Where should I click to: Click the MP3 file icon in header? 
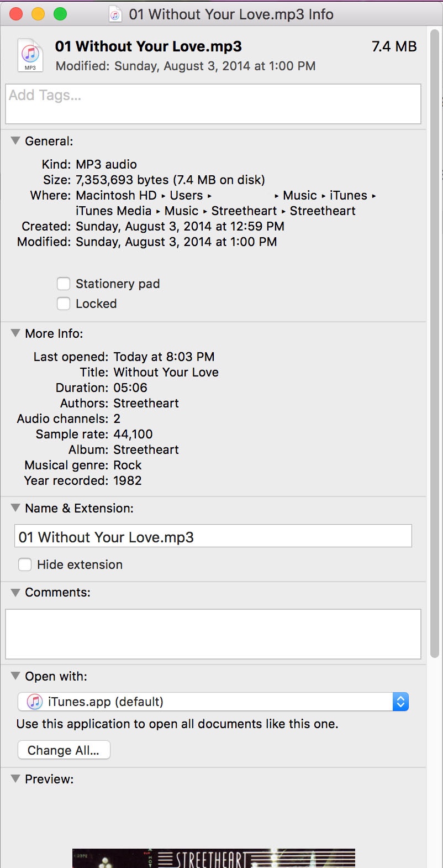pos(30,55)
